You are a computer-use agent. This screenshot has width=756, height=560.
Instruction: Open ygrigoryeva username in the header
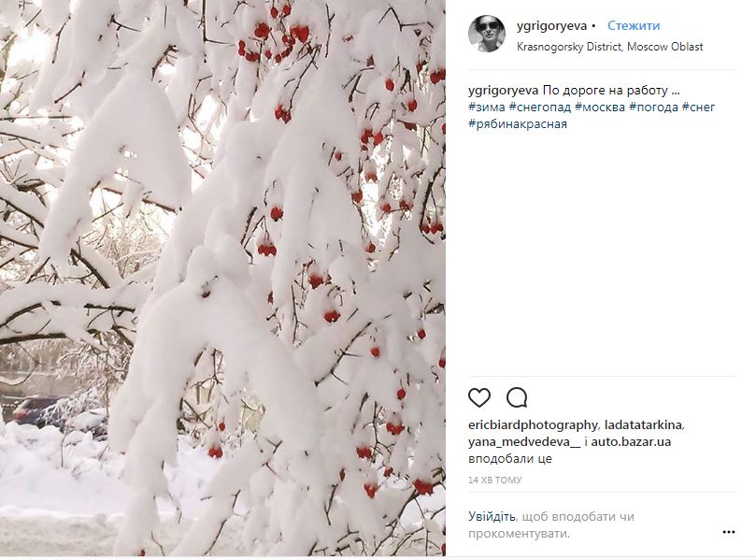point(551,26)
